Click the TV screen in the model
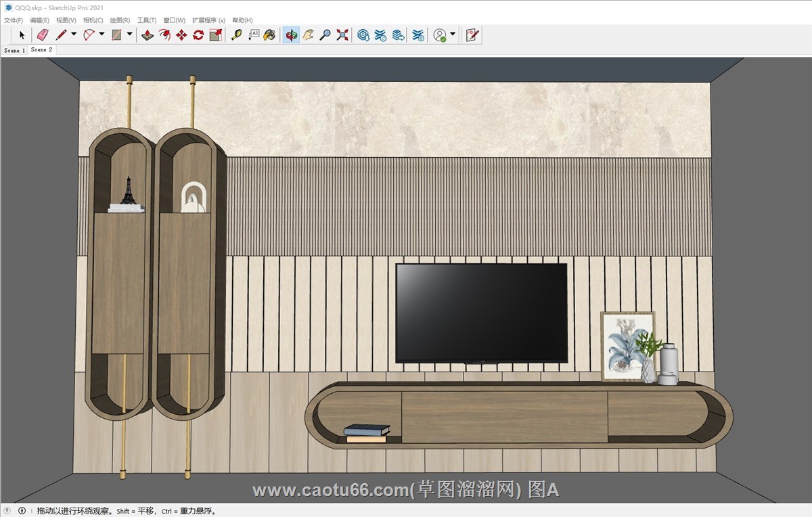Viewport: 812px width, 517px height. pyautogui.click(x=481, y=312)
